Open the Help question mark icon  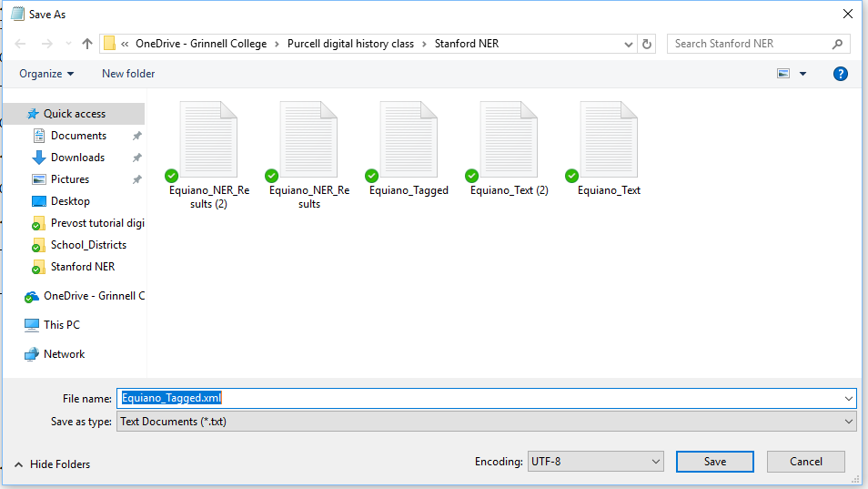[841, 74]
